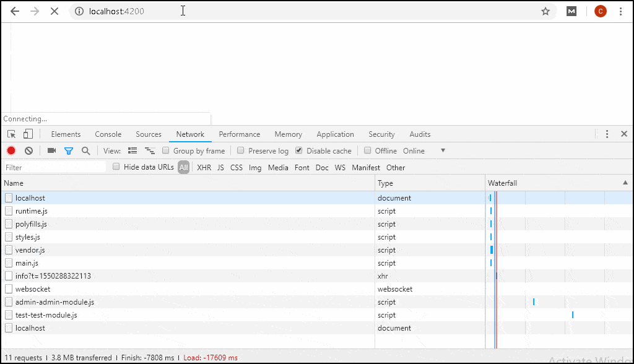Check the Hide data URLs option

[116, 167]
